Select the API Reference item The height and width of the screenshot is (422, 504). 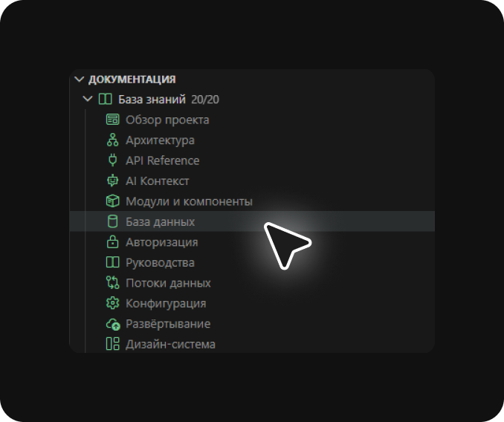point(162,160)
